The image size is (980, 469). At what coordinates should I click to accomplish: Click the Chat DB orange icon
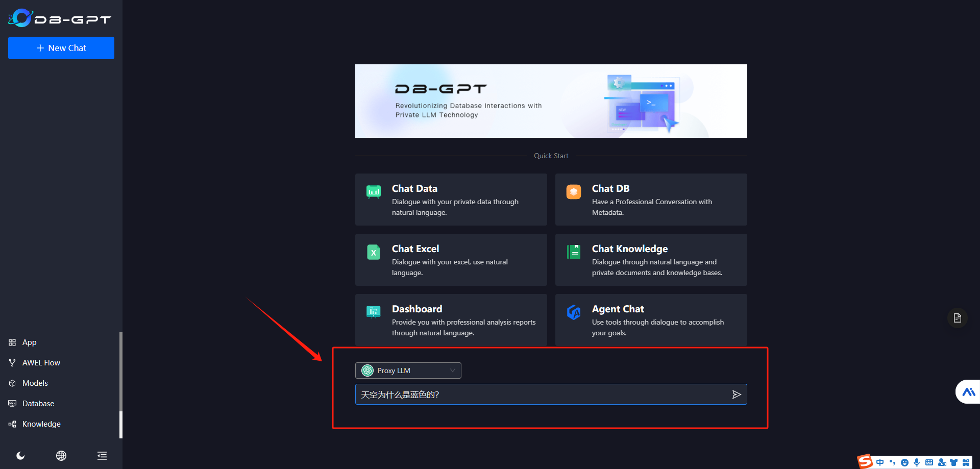click(x=574, y=192)
